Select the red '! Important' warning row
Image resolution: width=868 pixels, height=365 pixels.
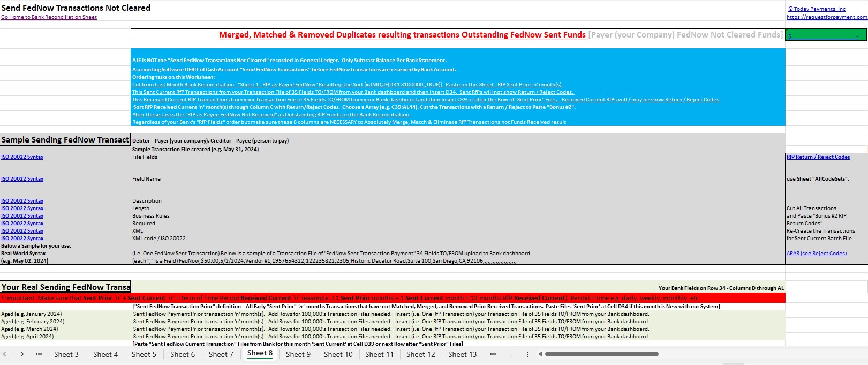click(x=393, y=298)
